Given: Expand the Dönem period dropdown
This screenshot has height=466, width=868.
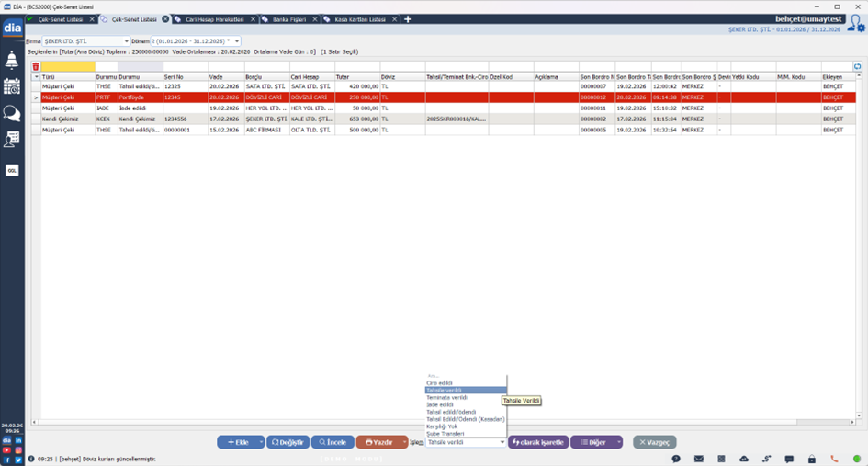Looking at the screenshot, I should (236, 41).
